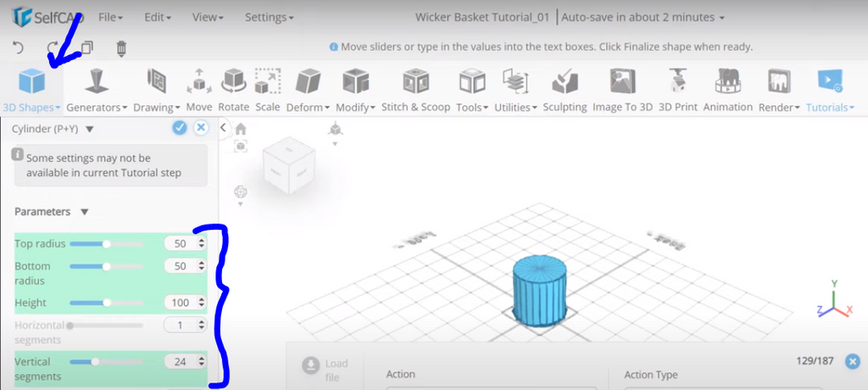868x390 pixels.
Task: Click the Vertical segments stepper arrows
Action: pos(201,362)
